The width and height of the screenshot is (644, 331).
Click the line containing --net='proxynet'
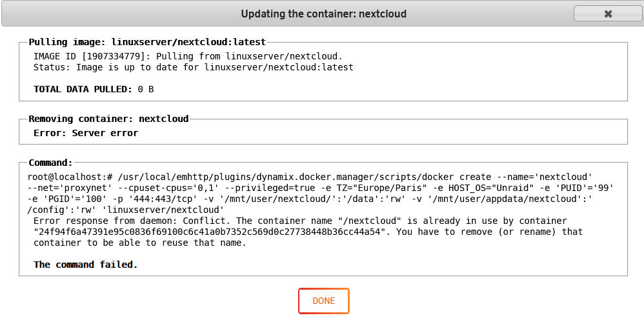coord(321,188)
